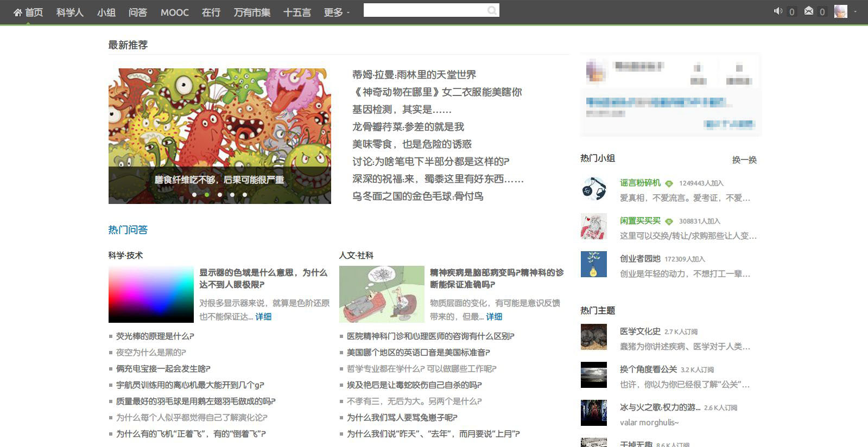Open 闲置买买买 group icon

click(x=593, y=227)
